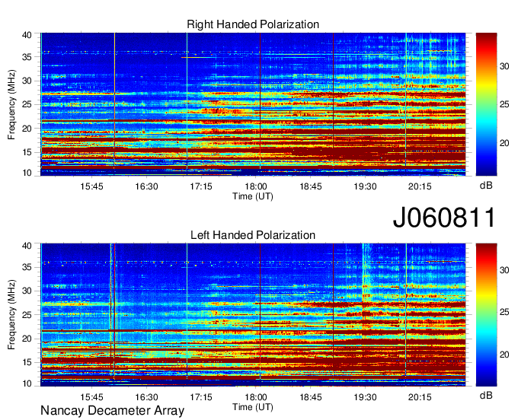Click the 17:15 time tick under Left Handed plot
Viewport: 518px width, 420px height.
pos(201,397)
